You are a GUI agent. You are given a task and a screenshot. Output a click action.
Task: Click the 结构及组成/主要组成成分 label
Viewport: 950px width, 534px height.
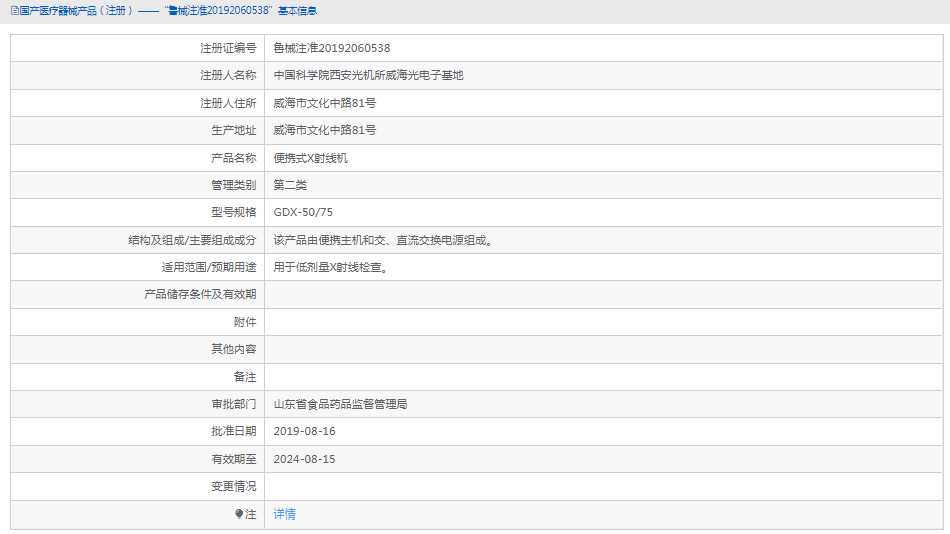(193, 240)
